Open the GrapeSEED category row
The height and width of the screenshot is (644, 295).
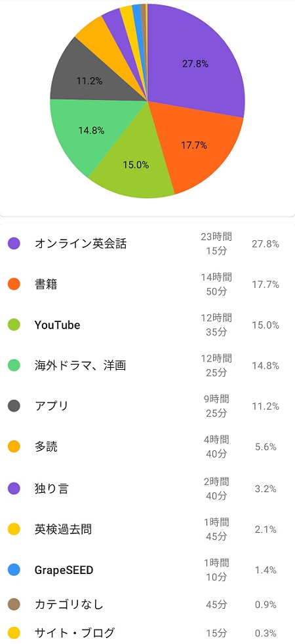pos(147,570)
